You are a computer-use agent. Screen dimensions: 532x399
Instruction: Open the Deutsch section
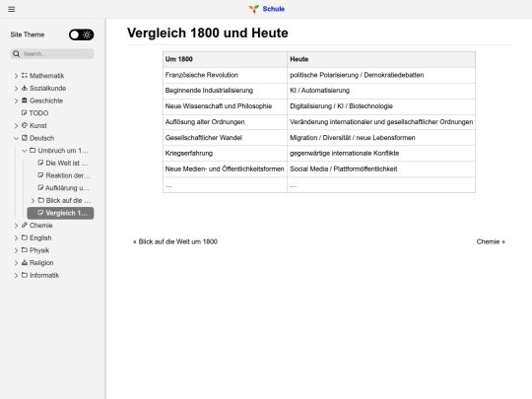point(41,138)
